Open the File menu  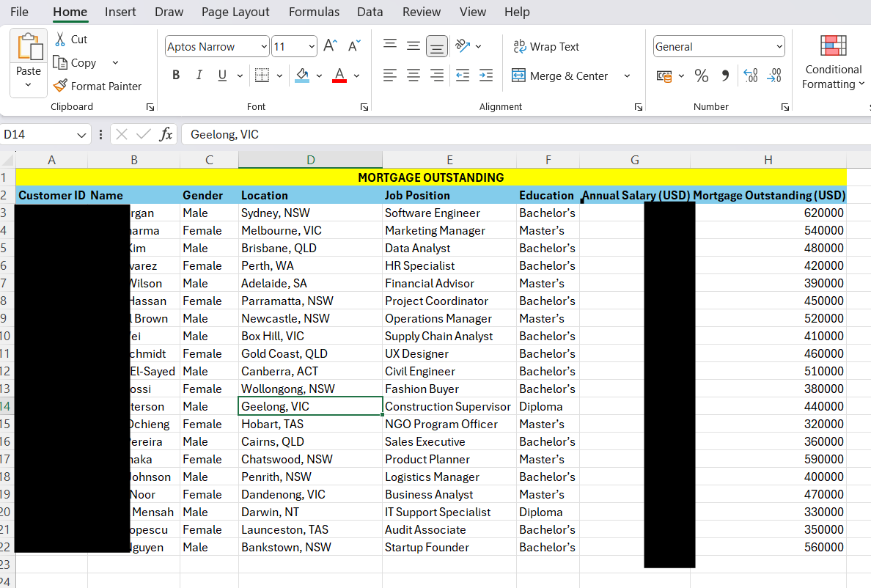point(20,12)
